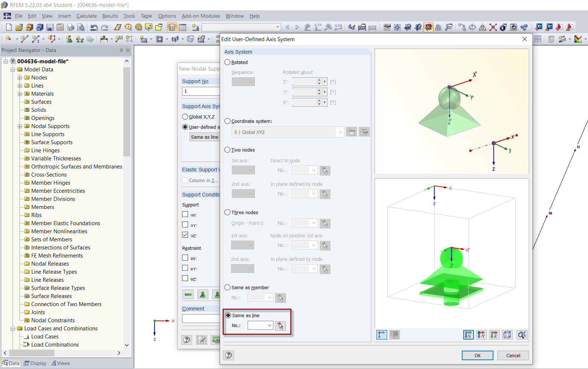
Task: Open the Results menu
Action: pos(110,16)
